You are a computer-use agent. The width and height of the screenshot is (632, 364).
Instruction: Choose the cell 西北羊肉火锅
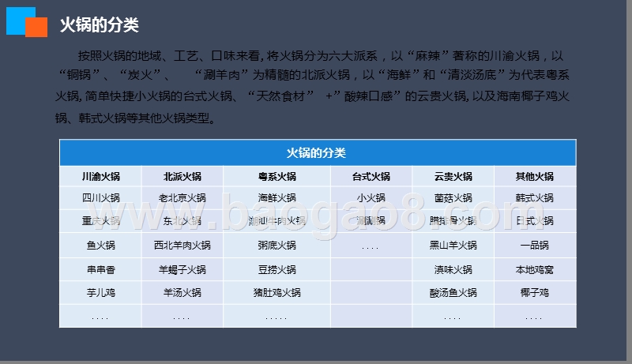point(182,245)
